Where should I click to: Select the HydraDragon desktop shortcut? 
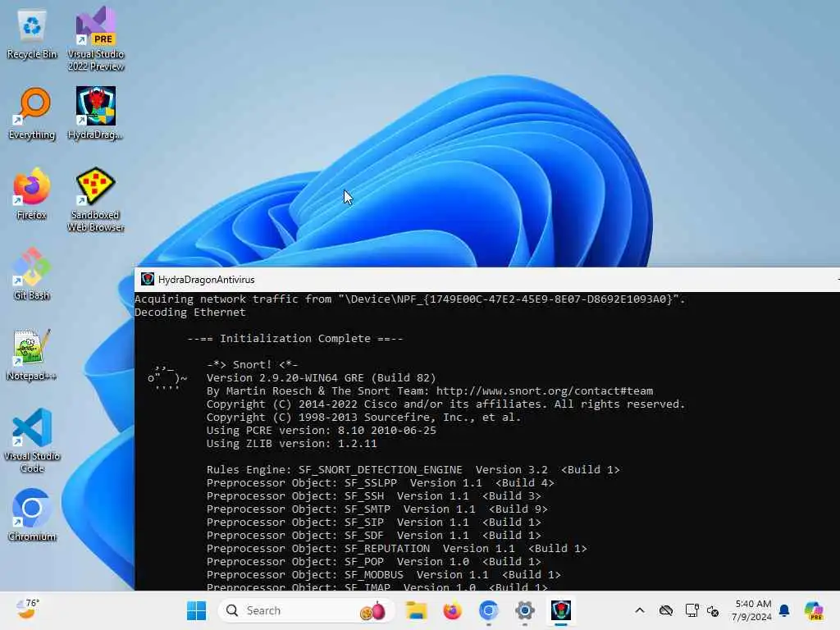coord(95,113)
